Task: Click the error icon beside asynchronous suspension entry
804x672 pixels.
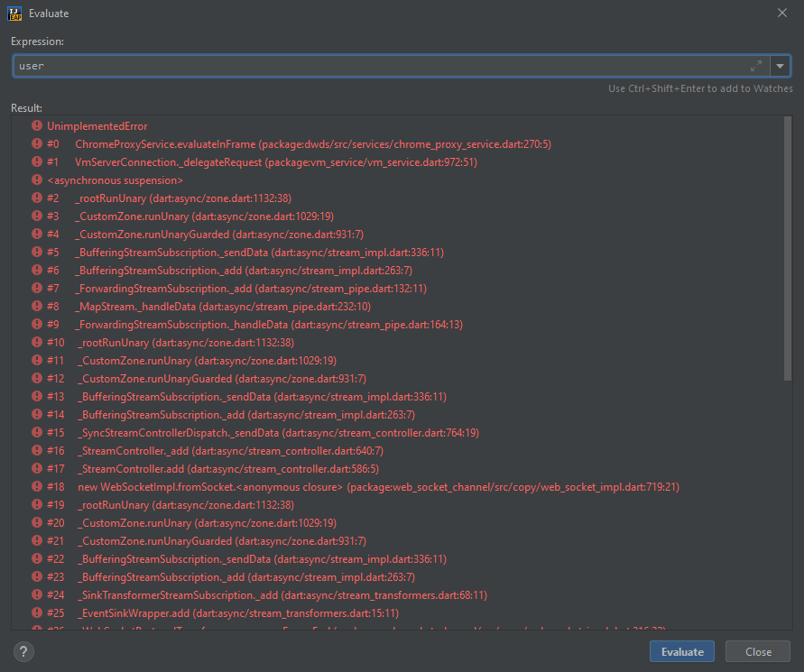Action: click(36, 180)
